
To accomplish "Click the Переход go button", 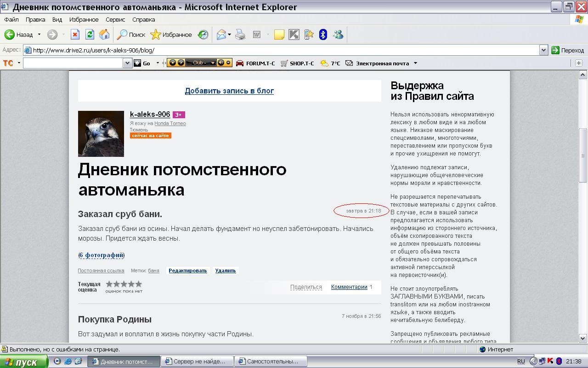I will coord(568,50).
